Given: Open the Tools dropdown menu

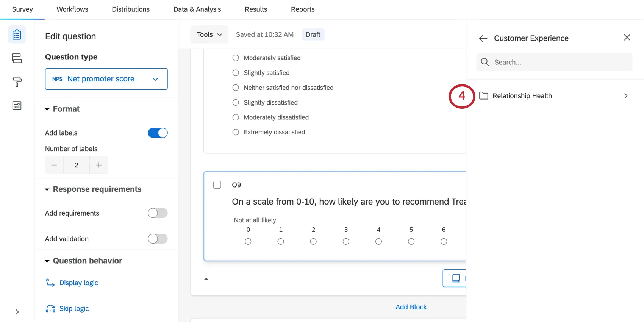Looking at the screenshot, I should tap(209, 34).
